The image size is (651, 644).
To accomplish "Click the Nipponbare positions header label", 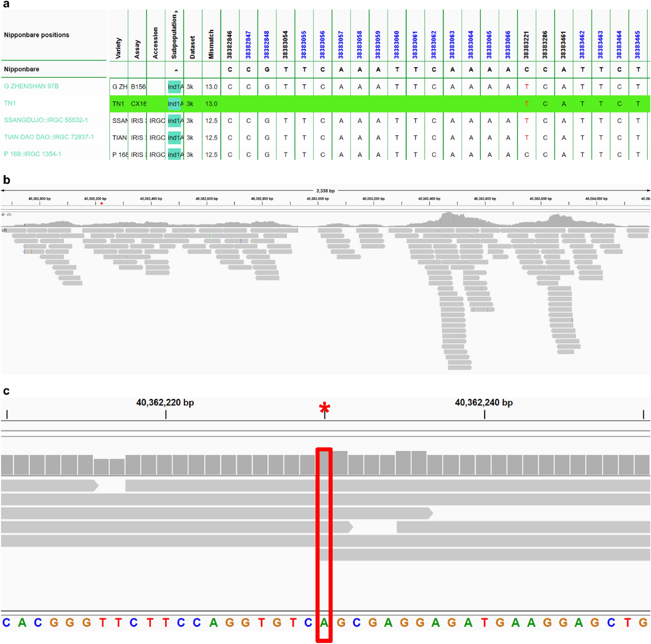I will point(36,35).
